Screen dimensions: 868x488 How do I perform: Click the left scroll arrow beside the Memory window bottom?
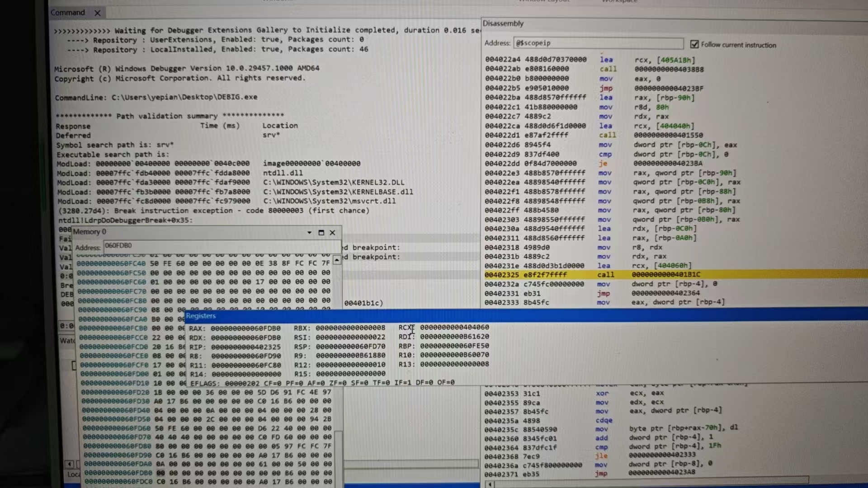click(69, 464)
